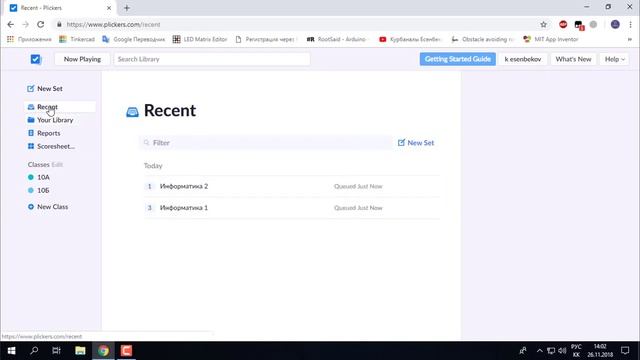This screenshot has width=640, height=360.
Task: Click the teal dot for class 10A
Action: (31, 177)
